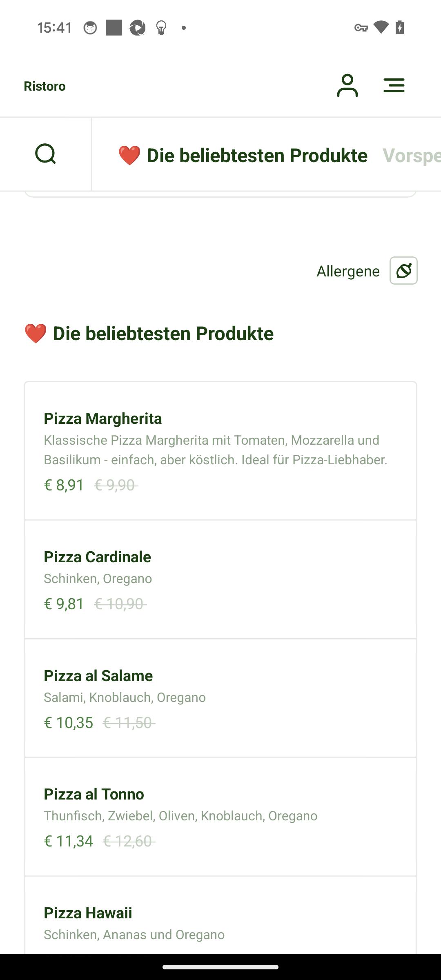Tap the VPN key status icon
The width and height of the screenshot is (441, 980).
click(x=361, y=28)
